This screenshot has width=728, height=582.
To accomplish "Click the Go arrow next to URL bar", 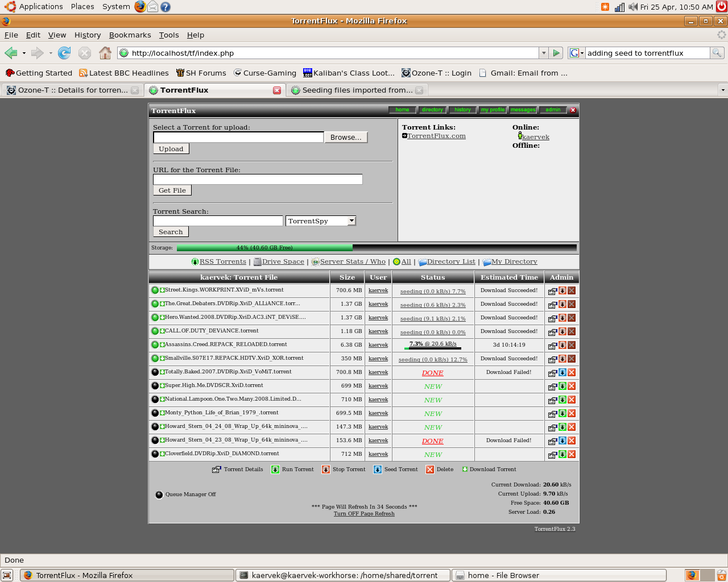I will [x=556, y=53].
